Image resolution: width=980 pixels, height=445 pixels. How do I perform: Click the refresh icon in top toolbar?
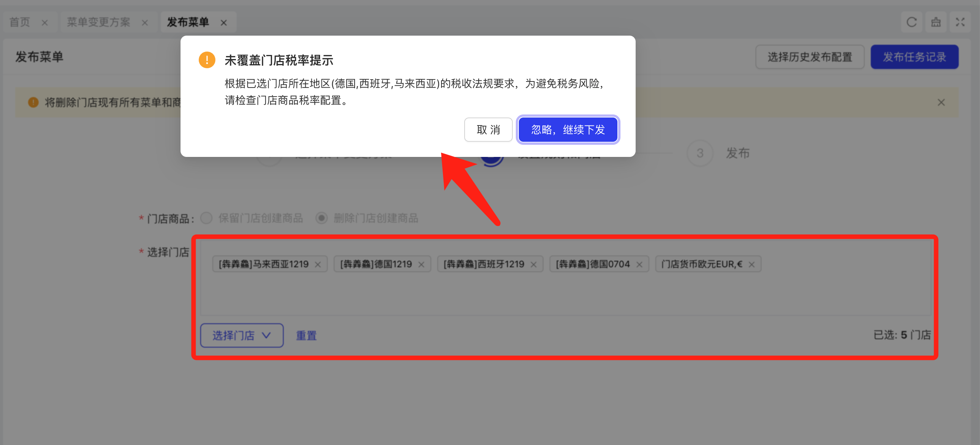point(911,22)
